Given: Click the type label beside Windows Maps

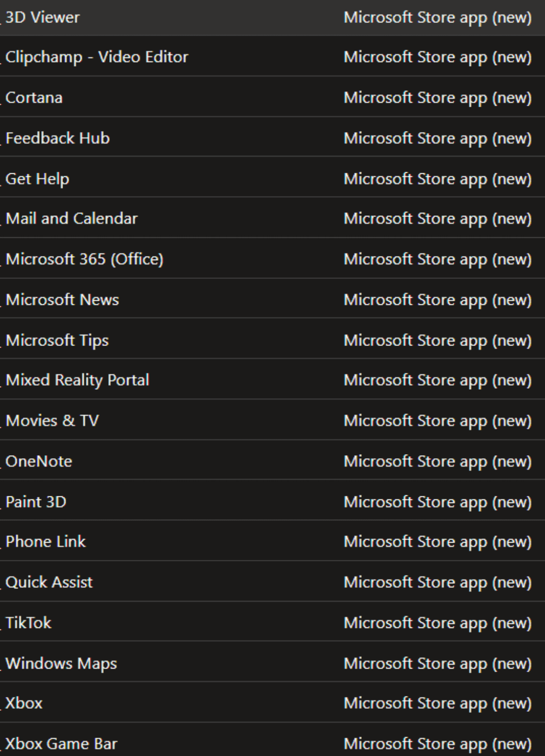Looking at the screenshot, I should point(438,664).
